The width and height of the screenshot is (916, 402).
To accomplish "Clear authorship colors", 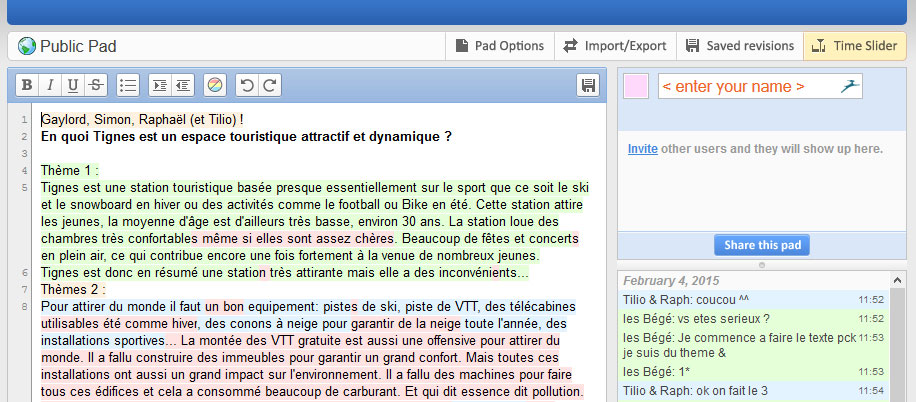I will coord(215,86).
